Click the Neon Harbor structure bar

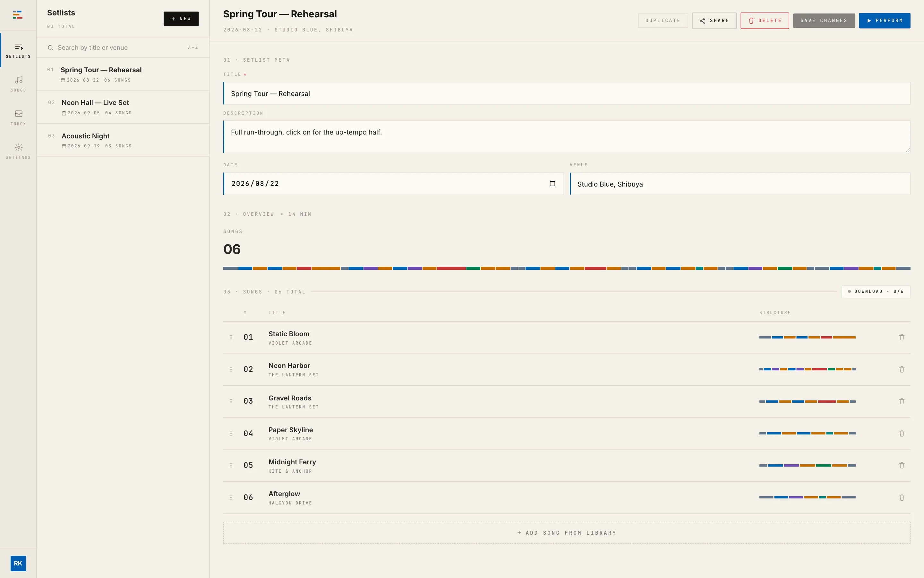click(807, 369)
